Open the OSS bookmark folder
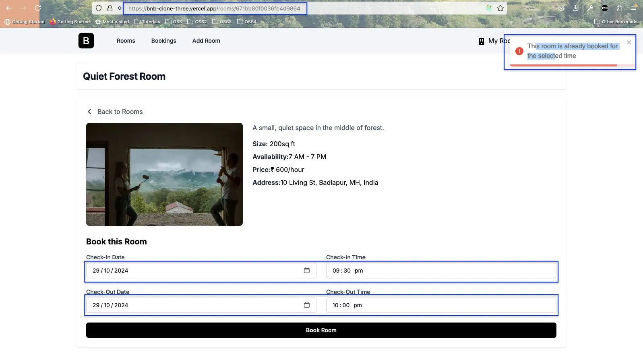 point(174,22)
